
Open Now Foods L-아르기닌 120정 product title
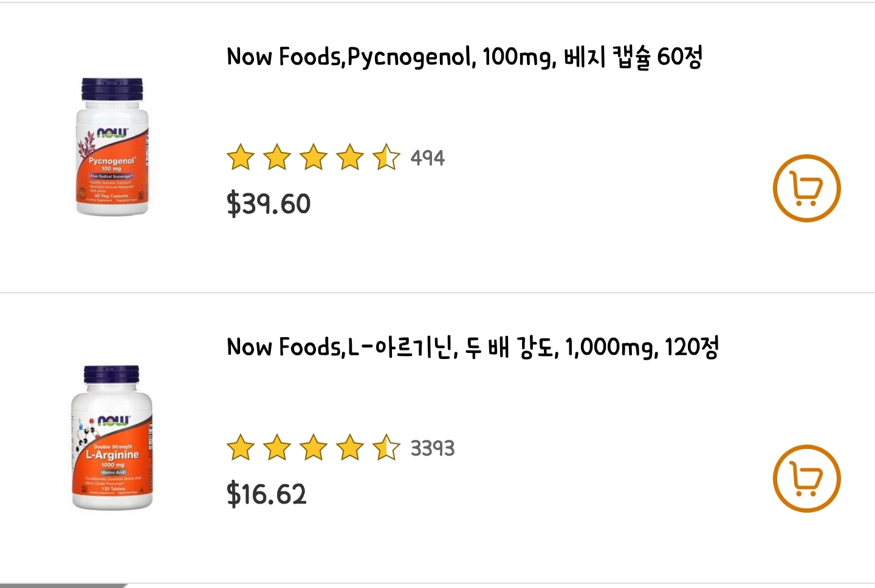click(472, 347)
